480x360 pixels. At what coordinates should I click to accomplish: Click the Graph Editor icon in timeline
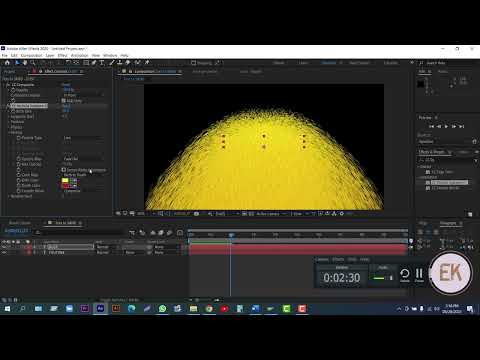click(x=180, y=233)
